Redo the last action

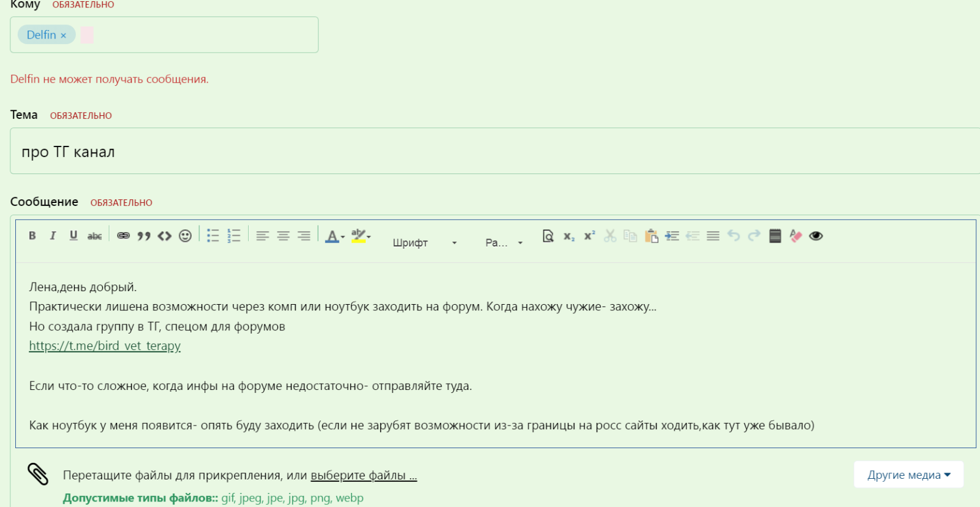click(754, 235)
